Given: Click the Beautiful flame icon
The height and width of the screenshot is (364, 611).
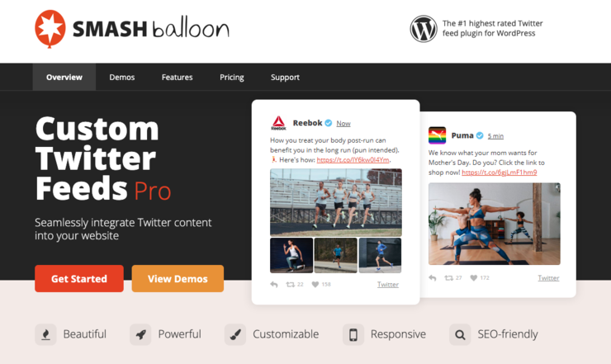Looking at the screenshot, I should 45,334.
